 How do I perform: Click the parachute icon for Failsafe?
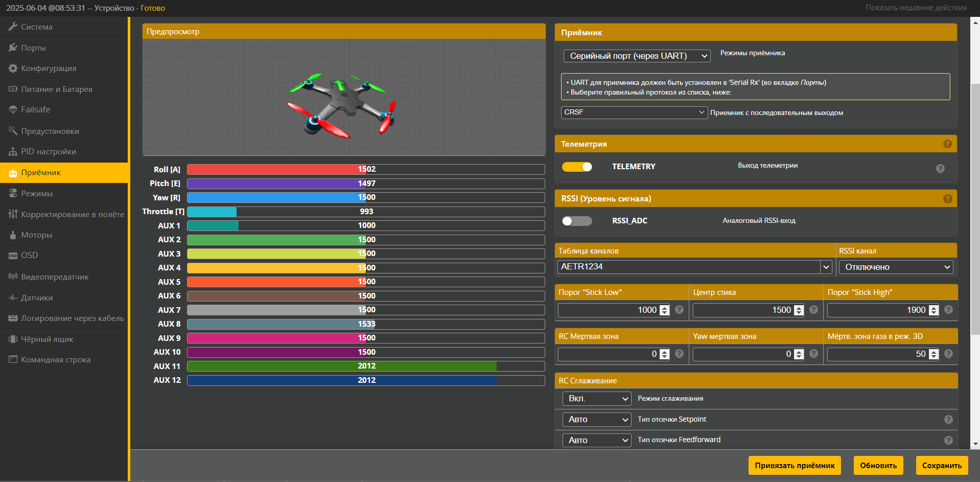[13, 109]
